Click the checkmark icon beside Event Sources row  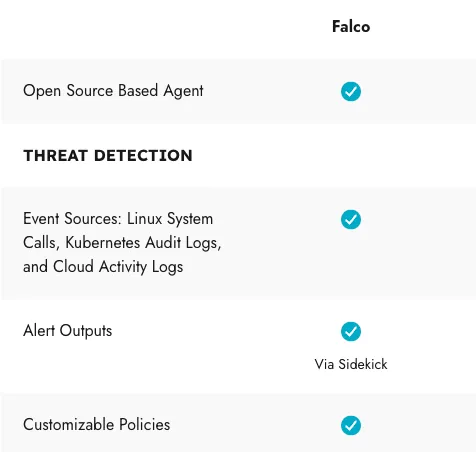tap(351, 220)
